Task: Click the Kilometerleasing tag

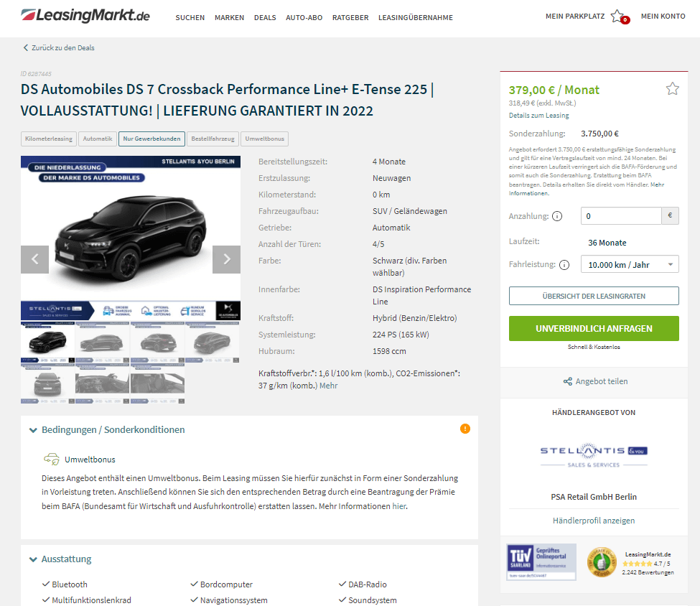Action: coord(49,139)
